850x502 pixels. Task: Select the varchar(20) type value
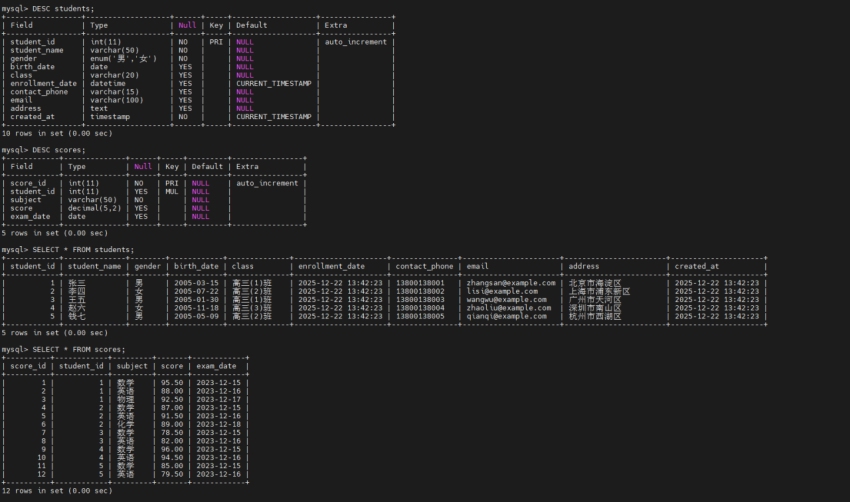pyautogui.click(x=114, y=75)
